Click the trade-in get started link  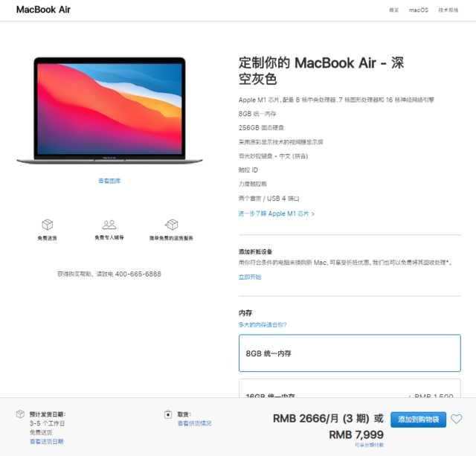pyautogui.click(x=250, y=277)
